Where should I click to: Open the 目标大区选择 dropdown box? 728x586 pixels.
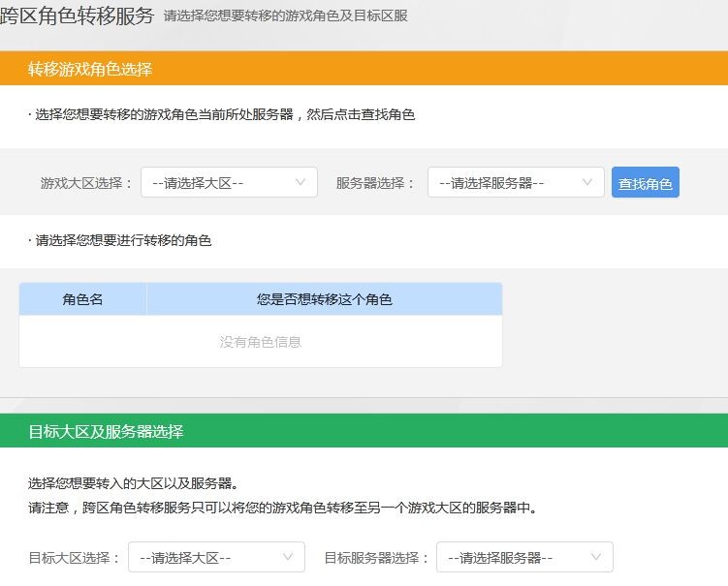tap(216, 557)
